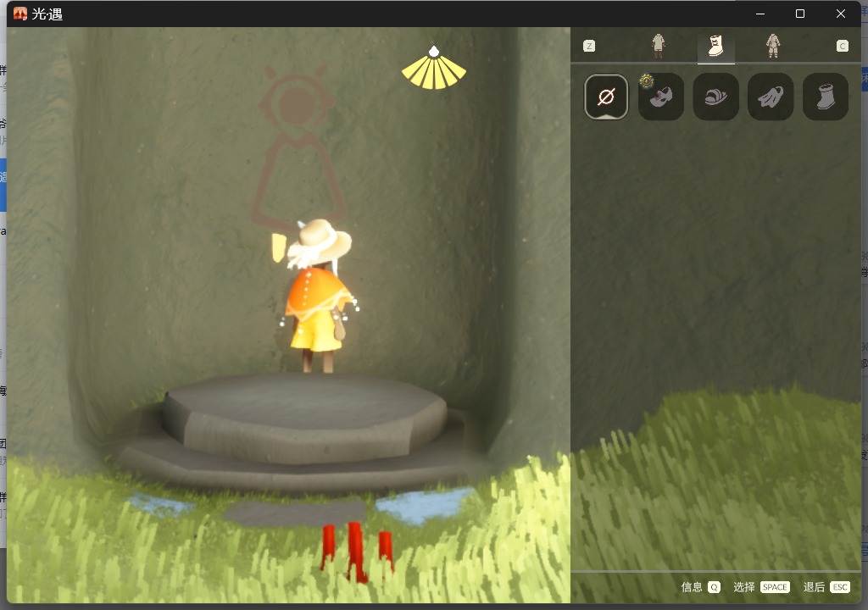Click the Z previous category key
Image resolution: width=868 pixels, height=610 pixels.
pyautogui.click(x=589, y=46)
